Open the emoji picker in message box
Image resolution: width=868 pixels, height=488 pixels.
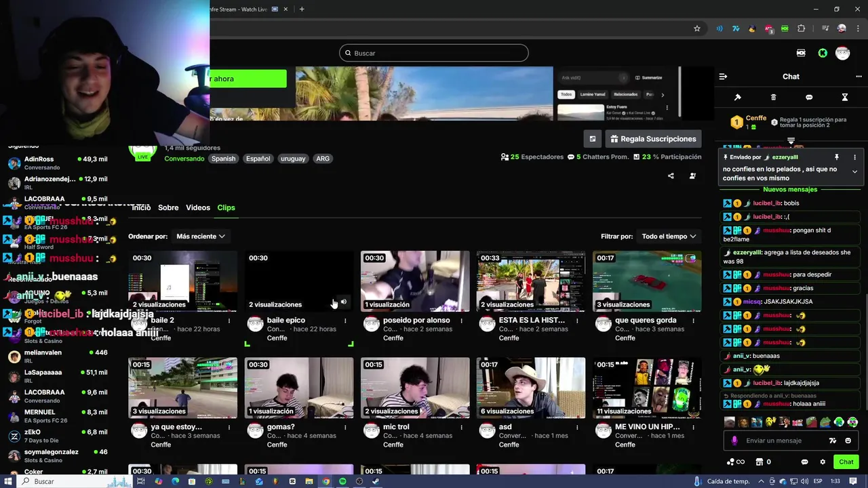tap(848, 441)
